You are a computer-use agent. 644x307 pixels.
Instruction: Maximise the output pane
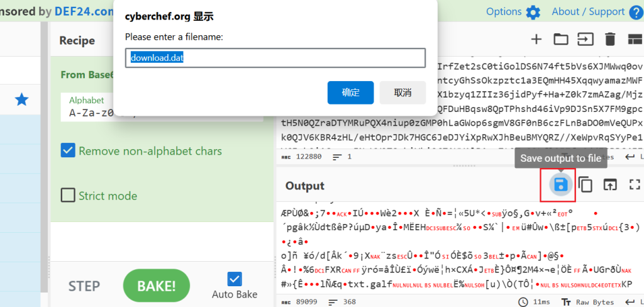pos(635,185)
